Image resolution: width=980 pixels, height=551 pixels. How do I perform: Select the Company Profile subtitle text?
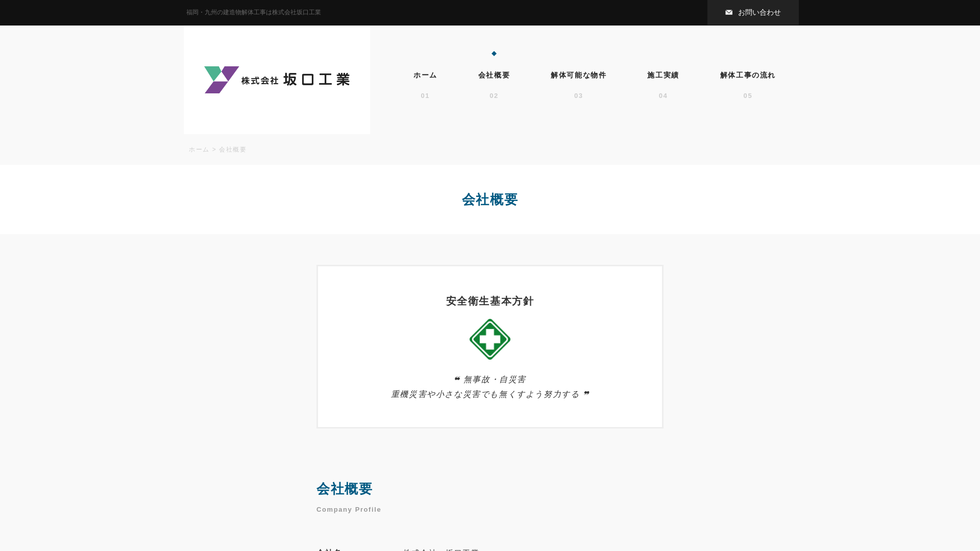click(x=349, y=509)
